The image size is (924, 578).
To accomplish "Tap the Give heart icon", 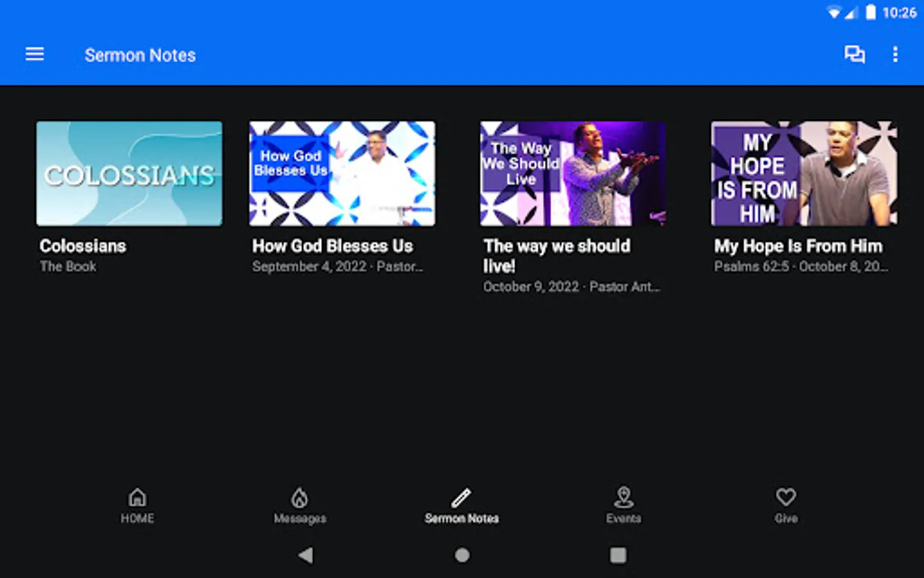I will point(785,496).
